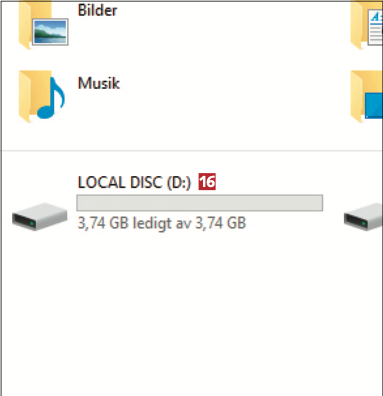
Task: Select the LOCAL DISC (D:) drive icon
Action: (x=40, y=216)
